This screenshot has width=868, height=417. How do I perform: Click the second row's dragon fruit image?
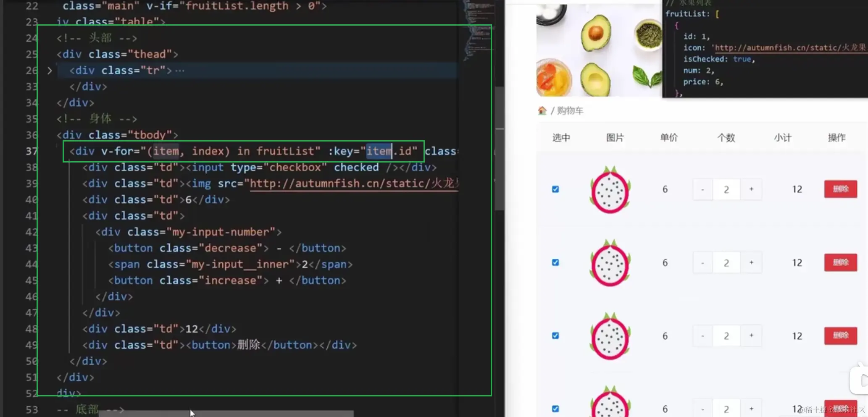610,263
